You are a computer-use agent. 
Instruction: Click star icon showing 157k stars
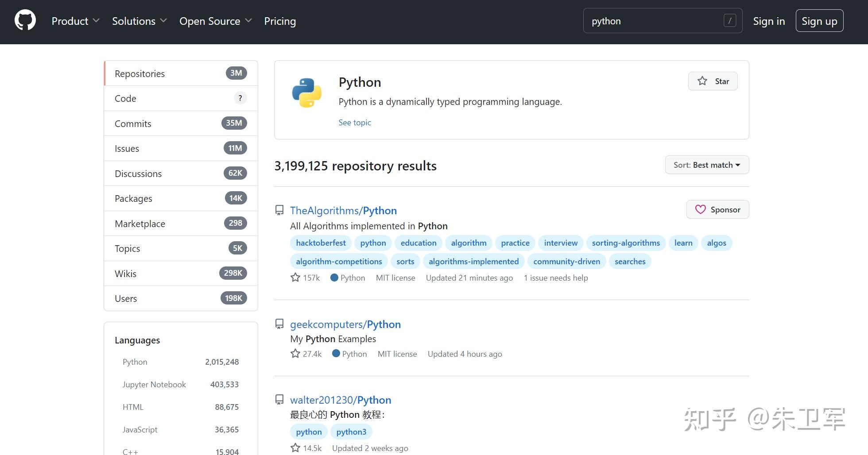(x=295, y=278)
